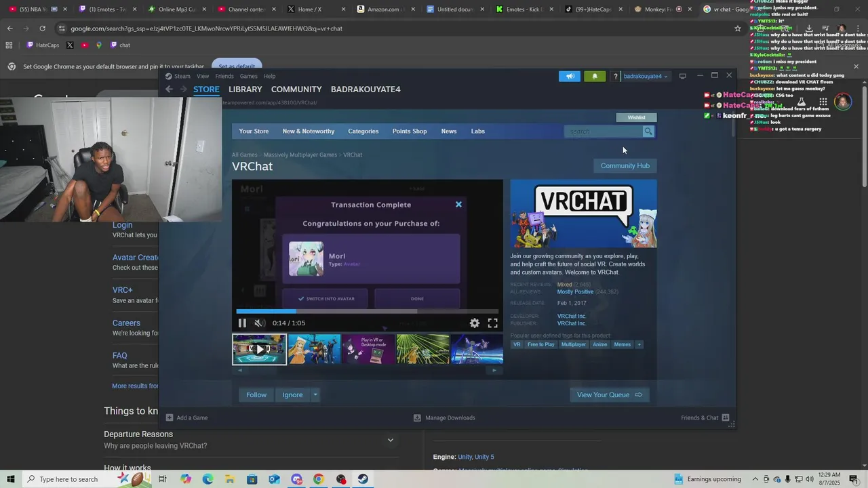Pause the VRChat trailer video
The image size is (868, 488).
(242, 323)
